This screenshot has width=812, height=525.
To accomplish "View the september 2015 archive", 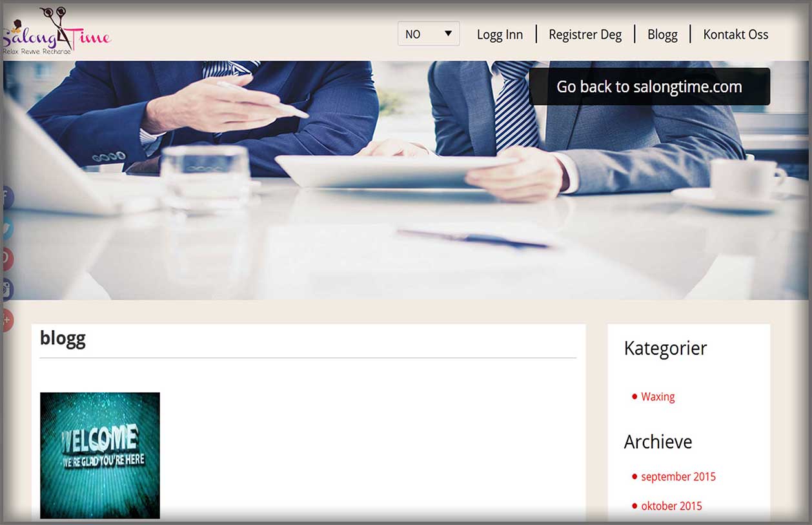I will [x=678, y=477].
